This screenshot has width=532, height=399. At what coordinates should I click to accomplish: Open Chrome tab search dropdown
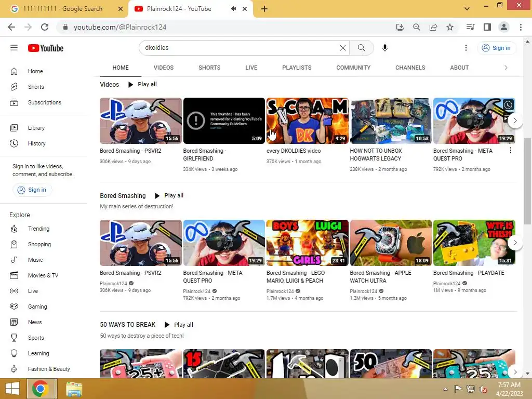[467, 9]
